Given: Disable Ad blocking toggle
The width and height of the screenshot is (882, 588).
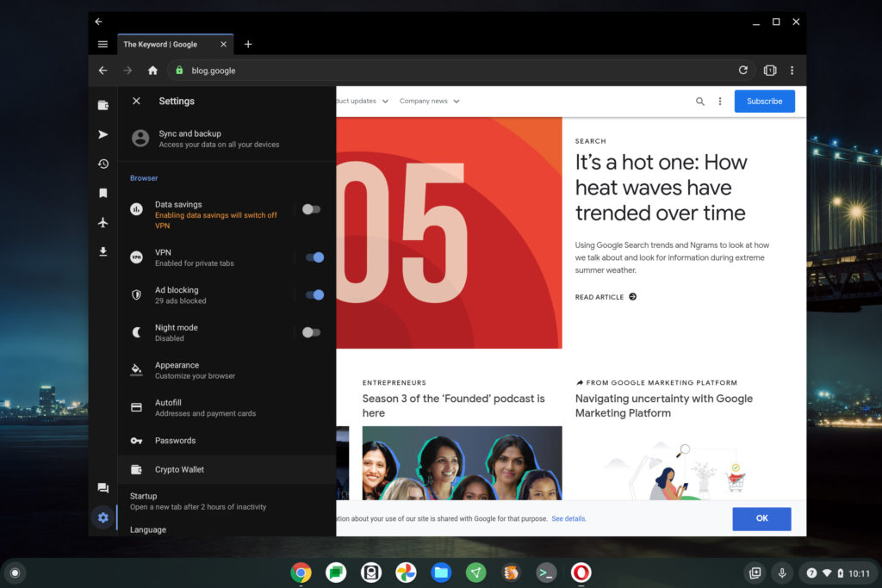Looking at the screenshot, I should 314,294.
